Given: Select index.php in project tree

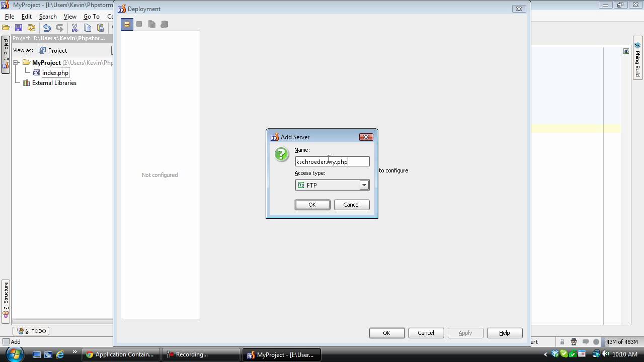Looking at the screenshot, I should coord(55,73).
